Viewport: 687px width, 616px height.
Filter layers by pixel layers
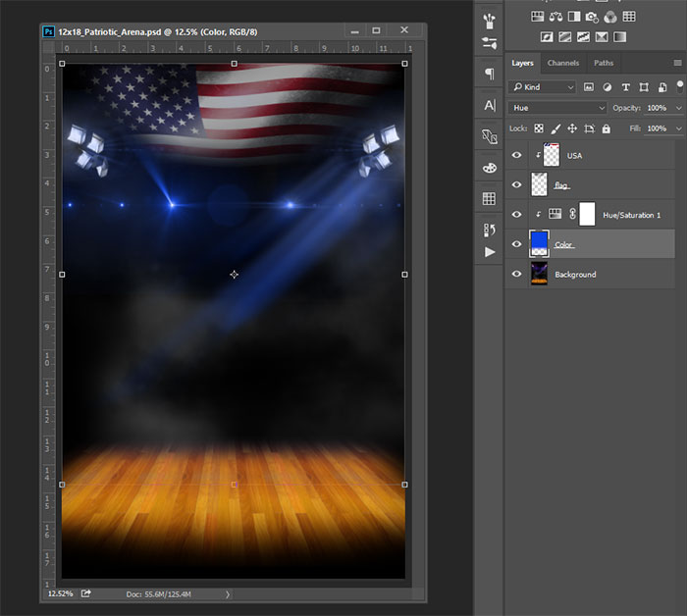pyautogui.click(x=589, y=87)
